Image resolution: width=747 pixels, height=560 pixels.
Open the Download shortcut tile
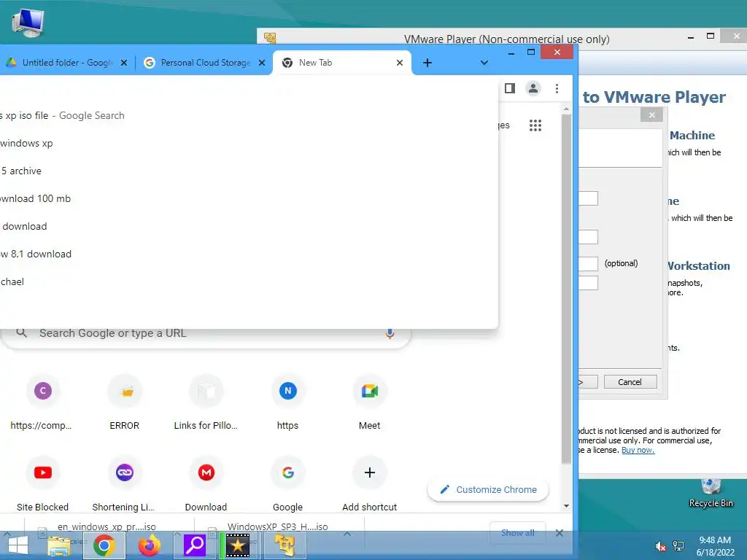coord(206,484)
